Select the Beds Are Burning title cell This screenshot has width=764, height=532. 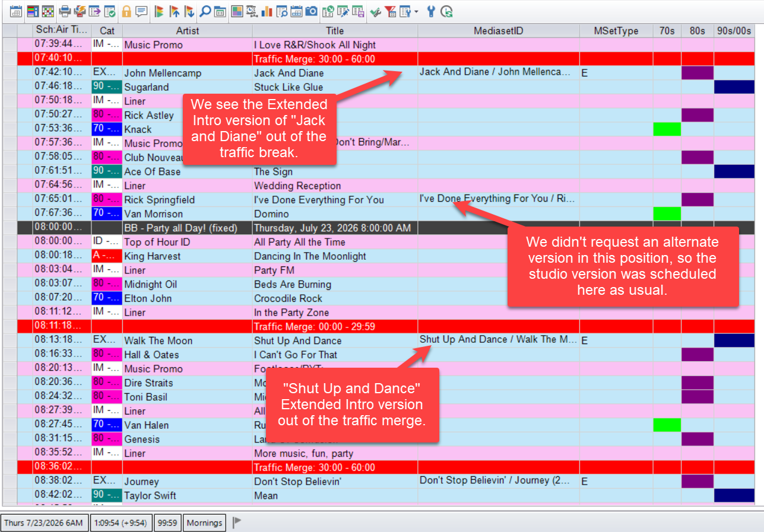tap(335, 285)
